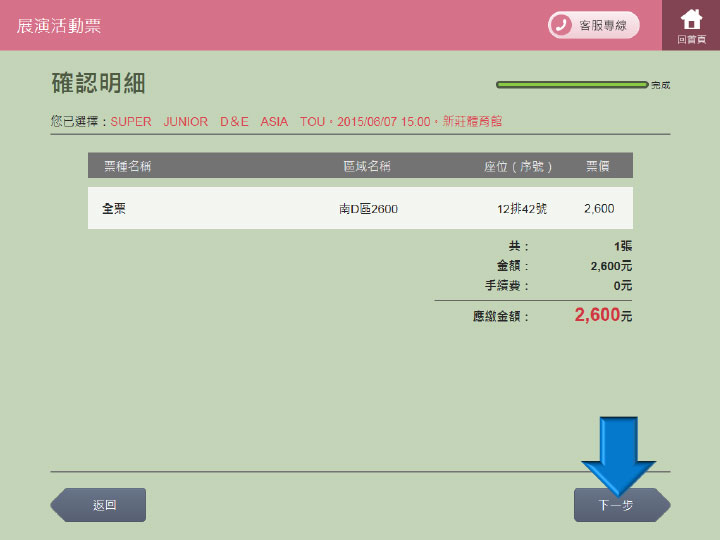Click the 金額 2,600元 subtotal value
Image resolution: width=720 pixels, height=540 pixels.
pyautogui.click(x=611, y=266)
